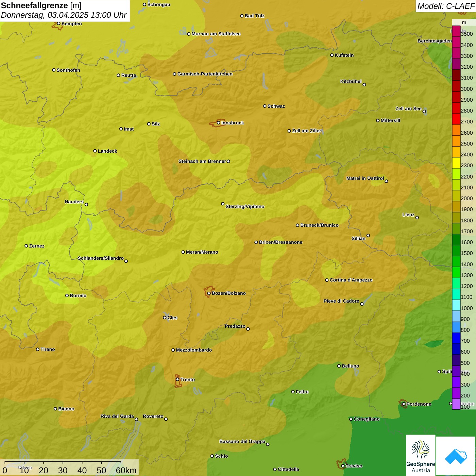Click the Trento city marker dot
476x476 pixels.
177,379
